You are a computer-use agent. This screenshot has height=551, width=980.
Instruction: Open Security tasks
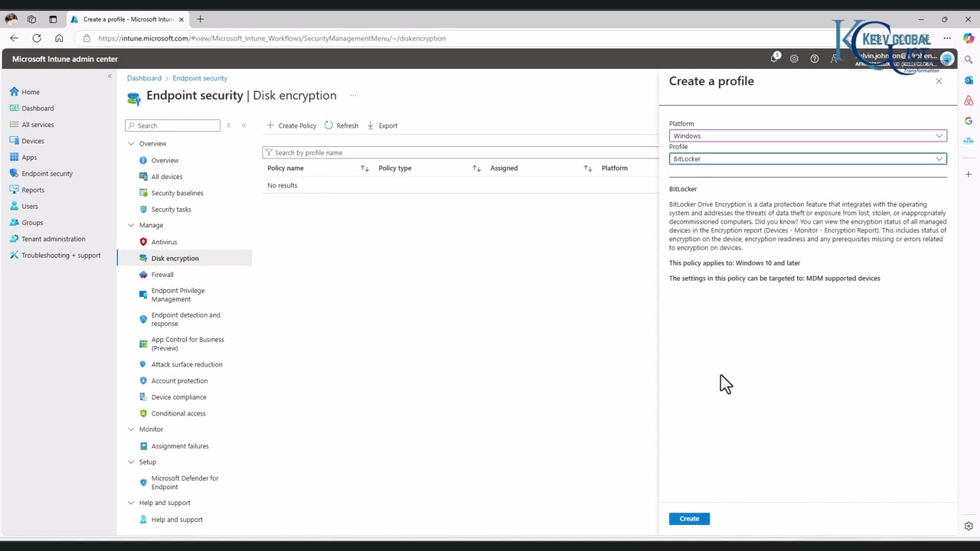point(171,209)
